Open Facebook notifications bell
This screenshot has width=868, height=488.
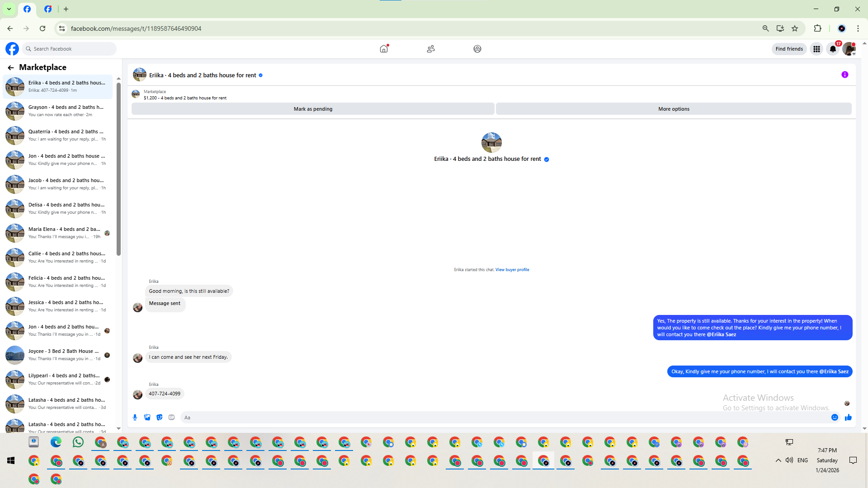click(x=833, y=49)
